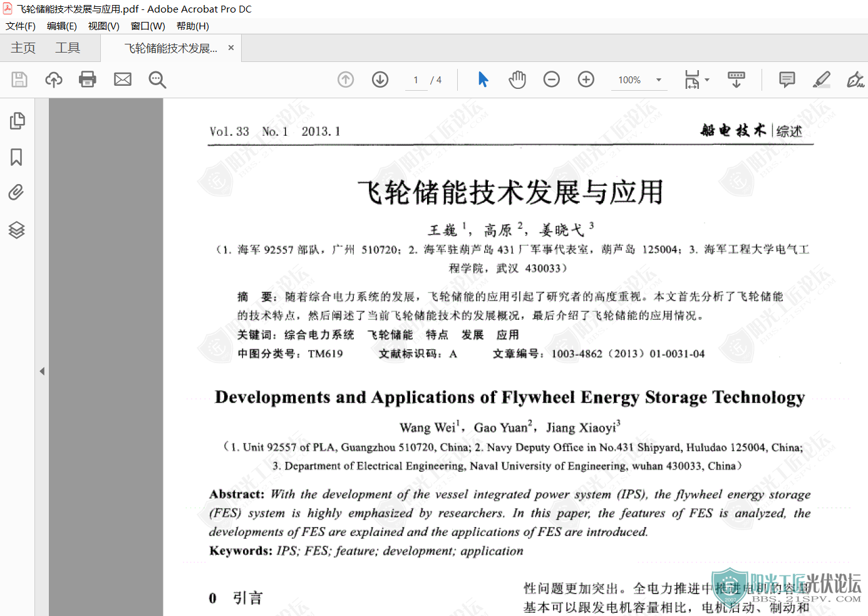Go to next page arrow
Image resolution: width=868 pixels, height=616 pixels.
click(x=380, y=80)
